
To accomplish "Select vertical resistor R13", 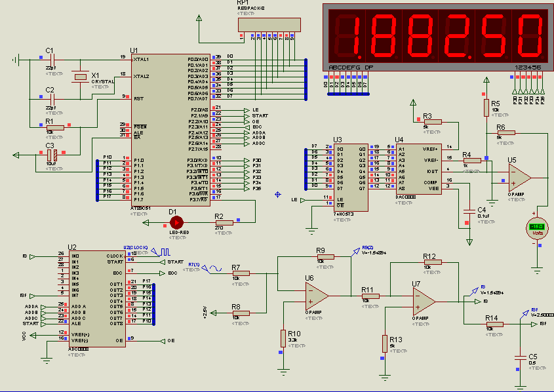I will 385,344.
